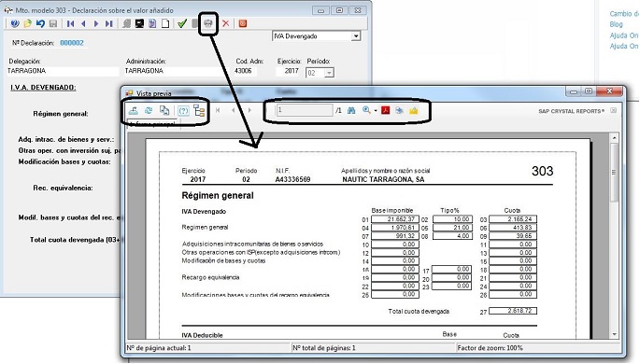The image size is (640, 364).
Task: Click cuota value 413,83 in report
Action: (x=513, y=228)
